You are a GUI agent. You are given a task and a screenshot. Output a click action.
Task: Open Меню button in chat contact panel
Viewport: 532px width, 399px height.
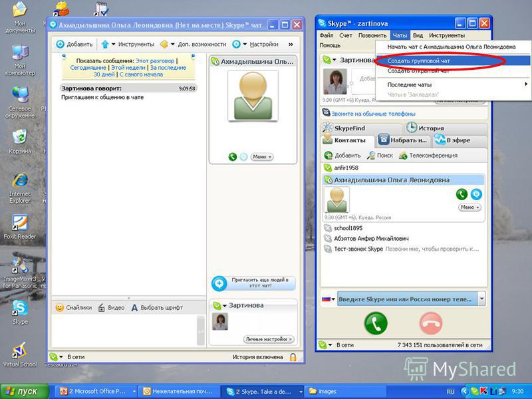pos(261,157)
